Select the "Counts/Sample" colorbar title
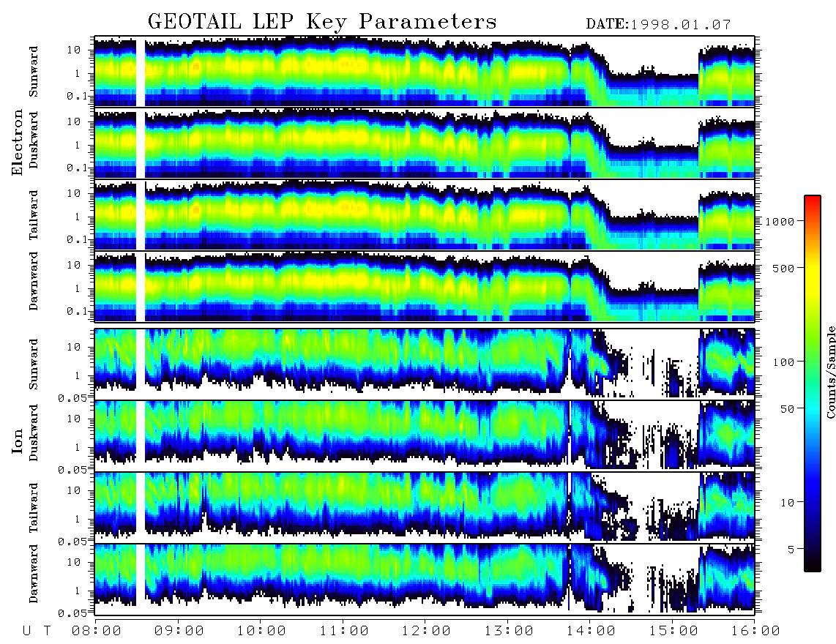 point(830,372)
